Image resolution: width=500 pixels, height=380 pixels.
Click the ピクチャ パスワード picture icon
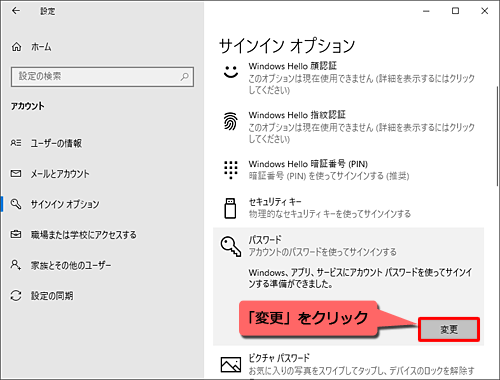[x=231, y=364]
